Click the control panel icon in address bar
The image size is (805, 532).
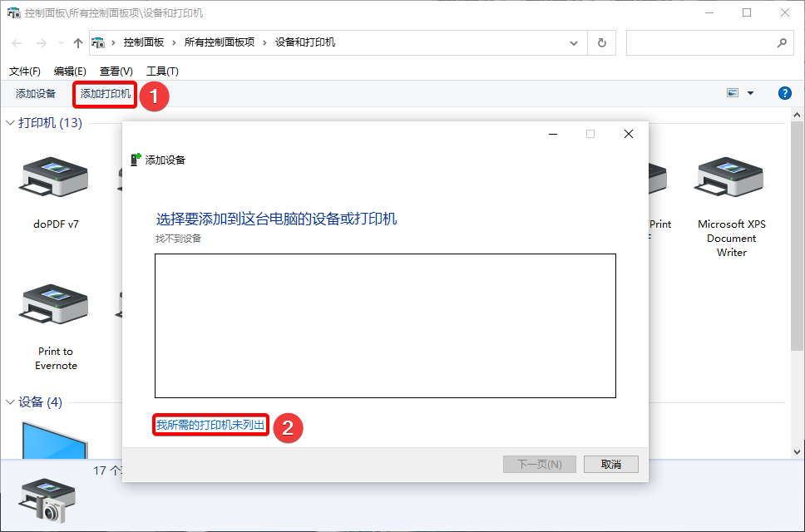click(x=98, y=42)
